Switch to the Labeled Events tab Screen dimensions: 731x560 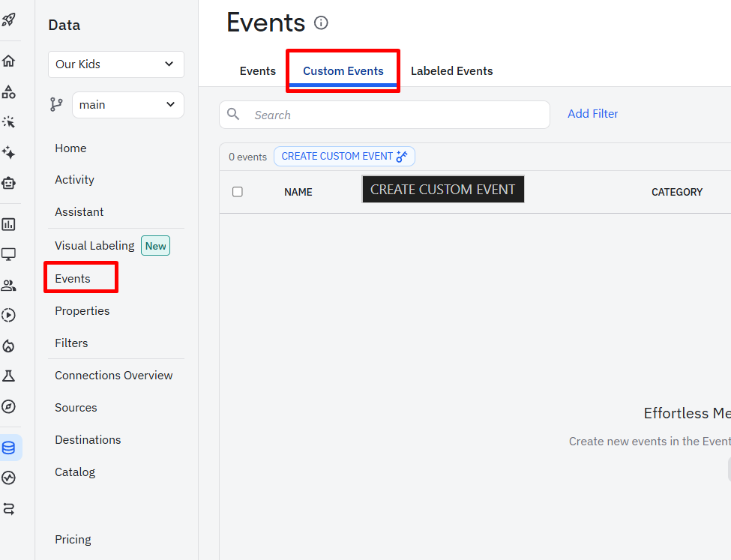coord(451,71)
